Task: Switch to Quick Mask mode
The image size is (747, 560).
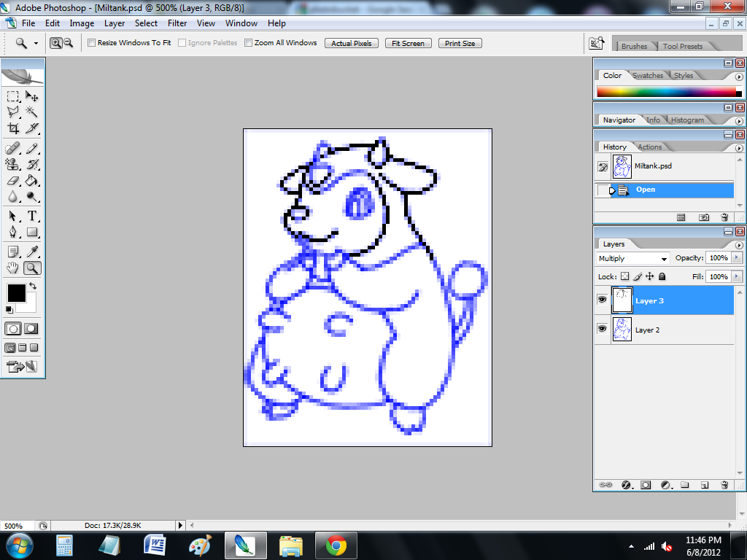Action: (x=31, y=329)
